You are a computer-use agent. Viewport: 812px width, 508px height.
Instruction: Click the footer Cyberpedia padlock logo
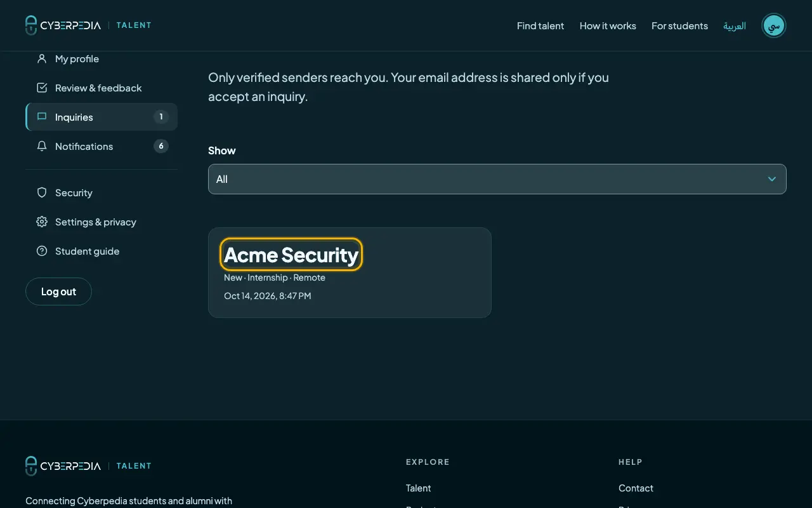31,465
